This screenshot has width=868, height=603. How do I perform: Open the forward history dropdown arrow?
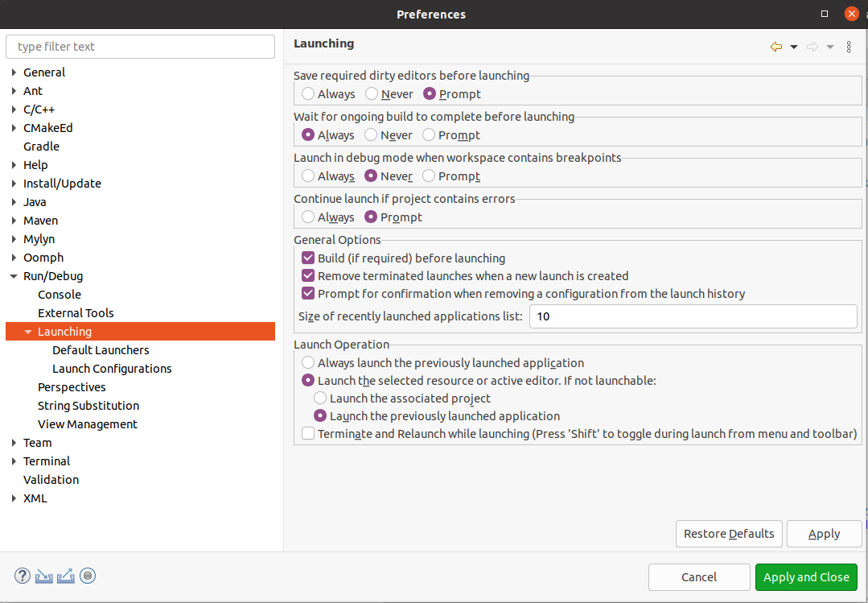tap(830, 47)
